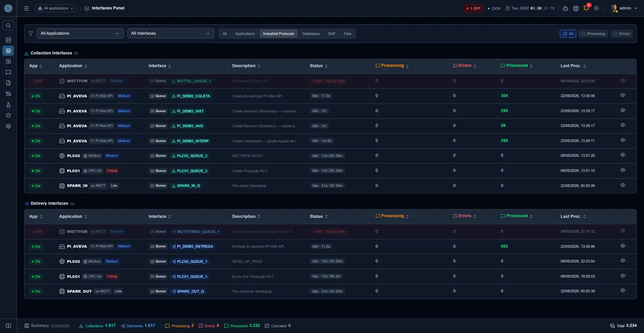Sort Collection table by App column
Image resolution: width=644 pixels, height=333 pixels.
click(x=36, y=66)
